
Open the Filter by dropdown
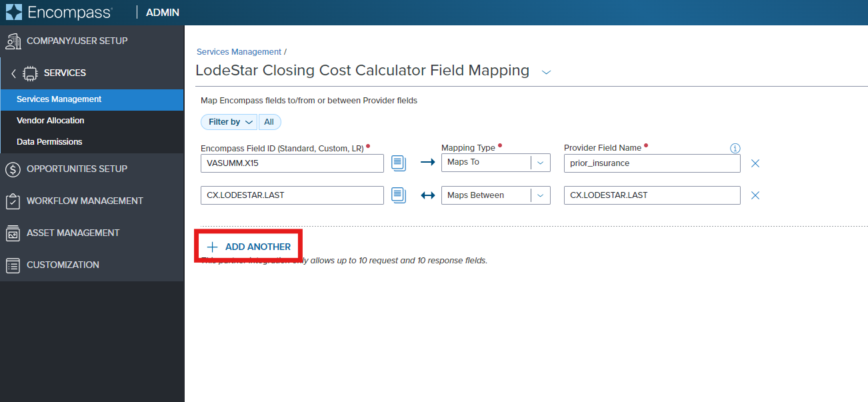[229, 121]
